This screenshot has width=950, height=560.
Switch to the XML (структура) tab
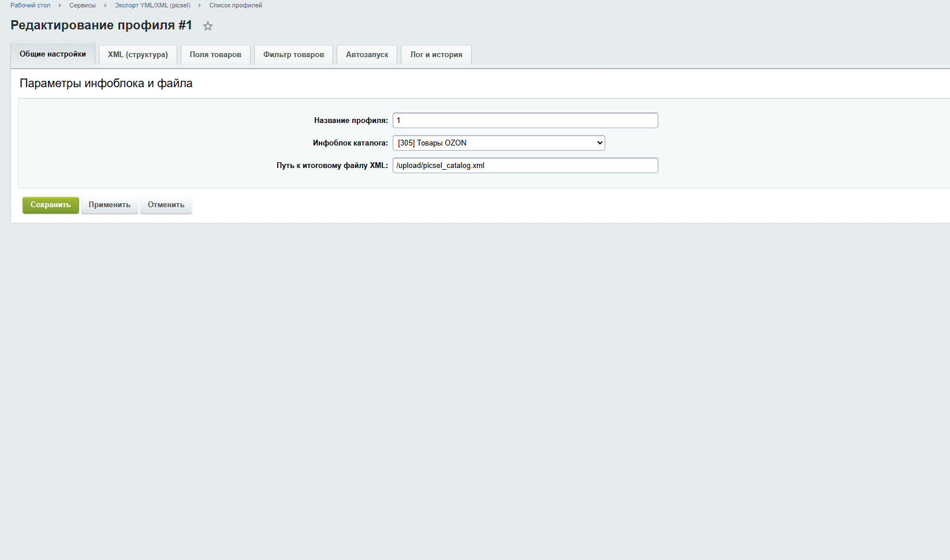(x=138, y=55)
